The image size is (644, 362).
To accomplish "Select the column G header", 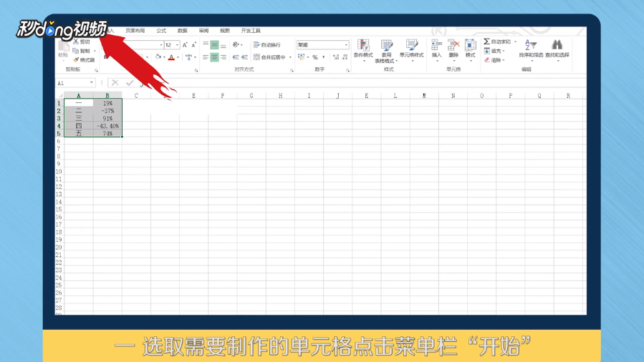I will click(x=251, y=96).
